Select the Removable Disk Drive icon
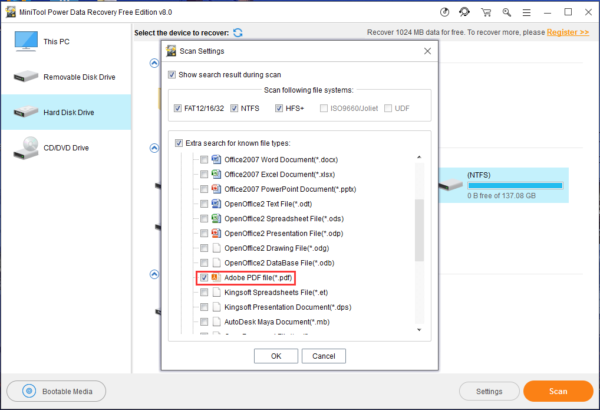 26,77
